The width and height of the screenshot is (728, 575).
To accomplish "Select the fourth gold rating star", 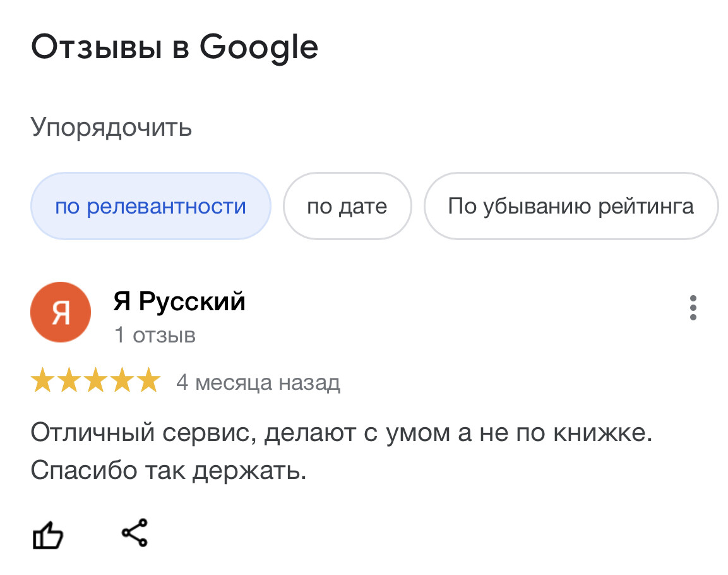I will coord(122,380).
